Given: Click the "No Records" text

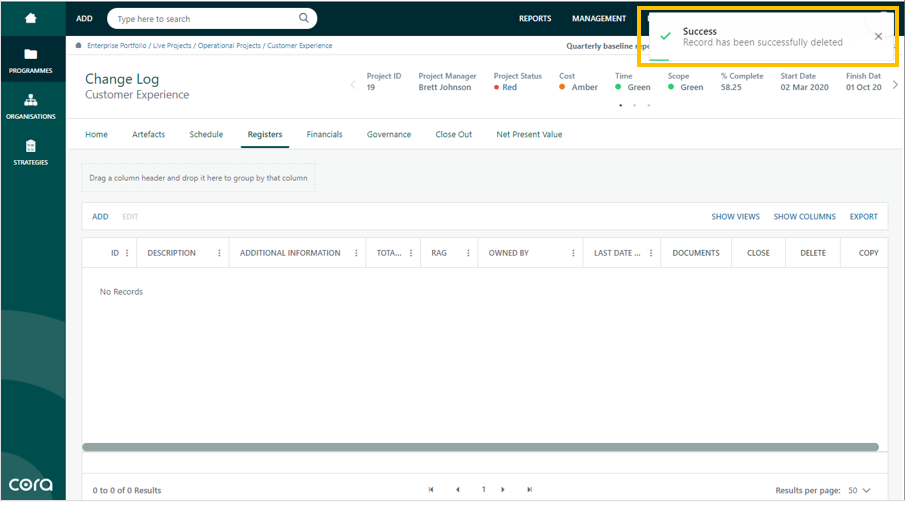Looking at the screenshot, I should (121, 292).
